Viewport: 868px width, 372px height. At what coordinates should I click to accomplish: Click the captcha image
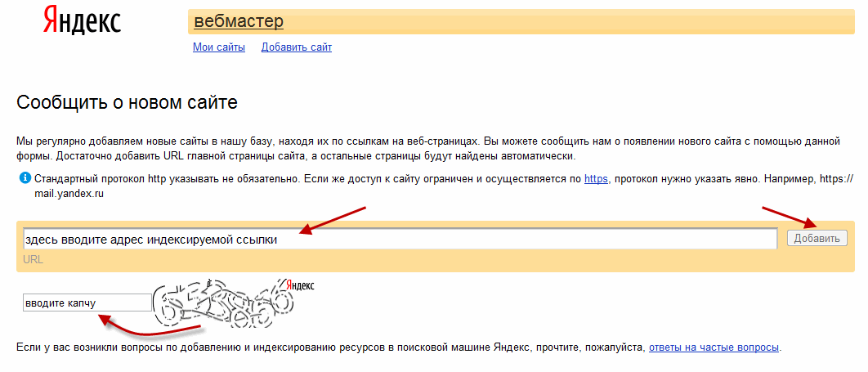tap(223, 302)
